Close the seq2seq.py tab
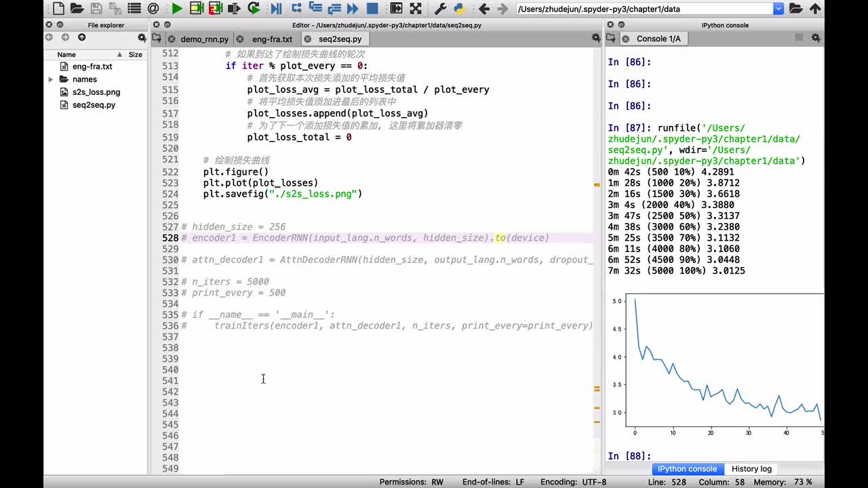Image resolution: width=868 pixels, height=488 pixels. click(x=307, y=39)
